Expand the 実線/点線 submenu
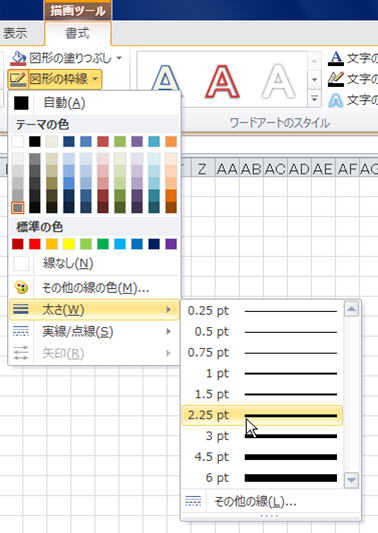378x533 pixels. pos(94,331)
